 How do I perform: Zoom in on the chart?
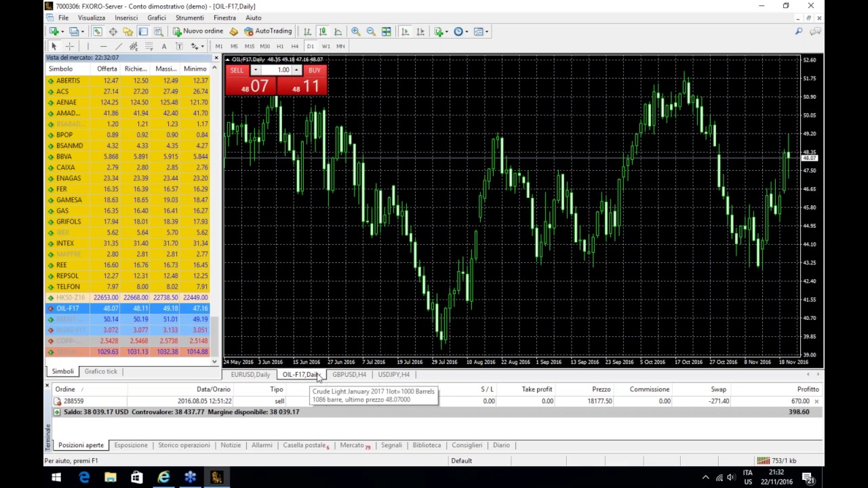[x=355, y=31]
